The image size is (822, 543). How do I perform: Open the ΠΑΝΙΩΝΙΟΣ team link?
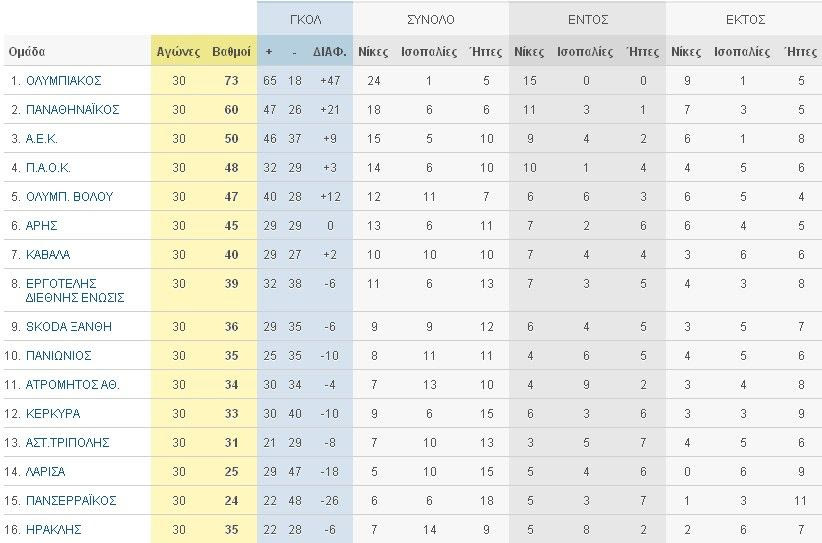point(59,355)
